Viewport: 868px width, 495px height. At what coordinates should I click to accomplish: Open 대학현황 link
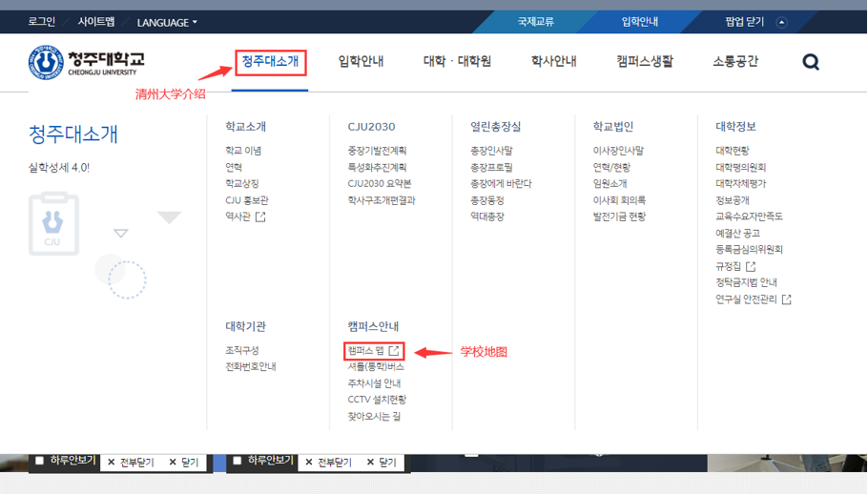pos(733,151)
